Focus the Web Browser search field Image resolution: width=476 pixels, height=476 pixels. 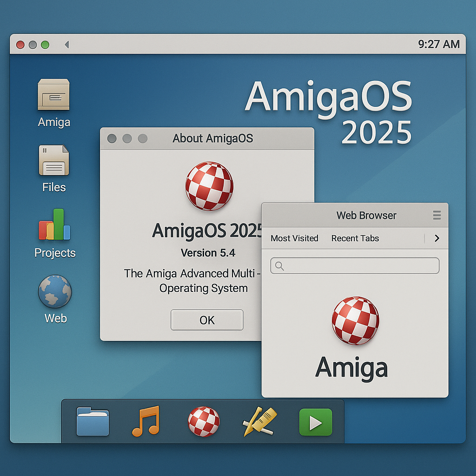pos(355,265)
